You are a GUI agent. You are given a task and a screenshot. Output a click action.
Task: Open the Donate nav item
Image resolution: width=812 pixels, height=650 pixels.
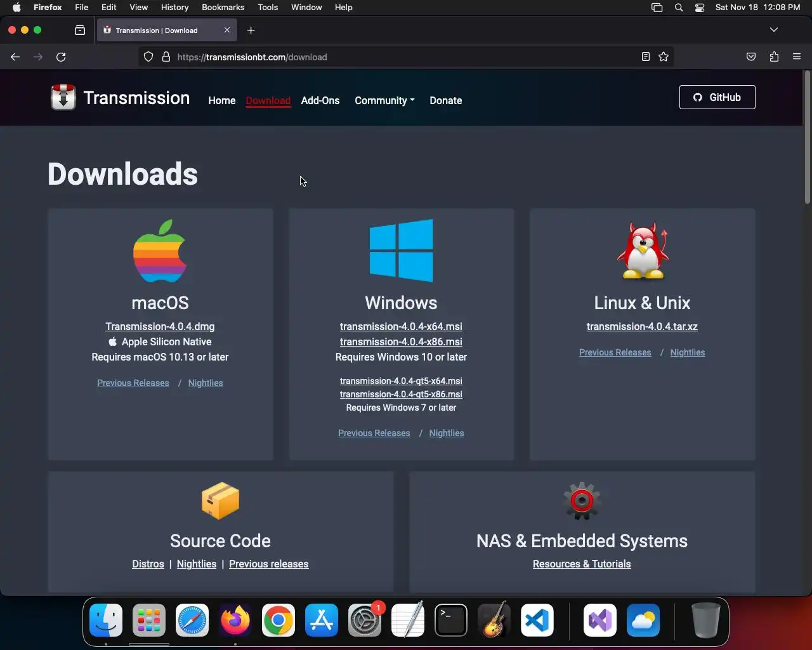446,100
